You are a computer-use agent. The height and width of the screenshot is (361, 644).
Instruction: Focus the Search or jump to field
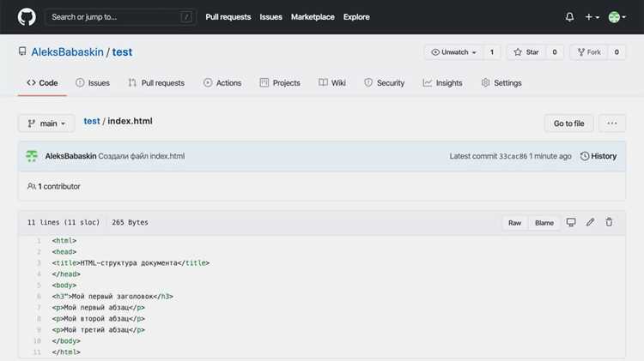tap(120, 17)
